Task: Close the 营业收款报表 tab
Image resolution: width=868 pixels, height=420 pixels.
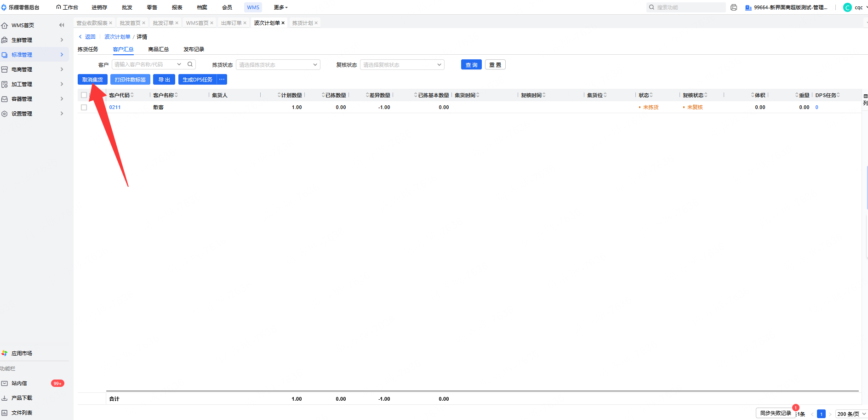Action: tap(111, 23)
